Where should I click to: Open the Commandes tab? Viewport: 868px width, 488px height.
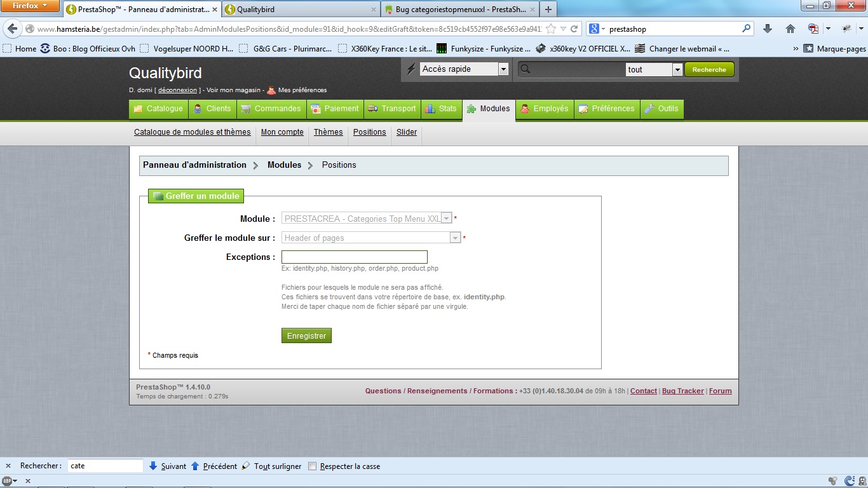(271, 109)
